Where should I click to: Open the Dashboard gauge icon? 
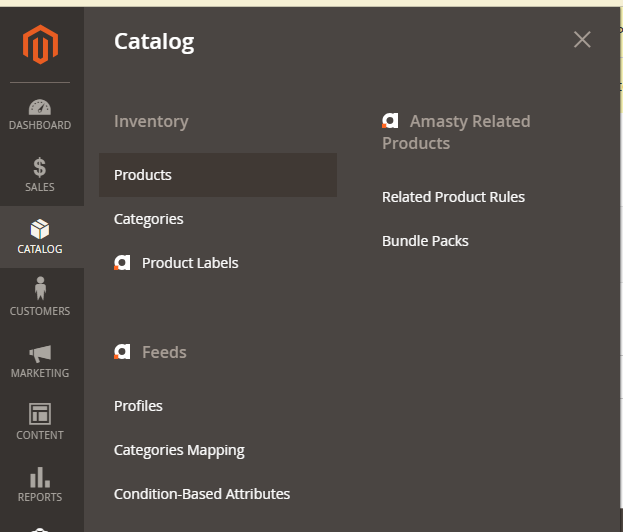[40, 107]
